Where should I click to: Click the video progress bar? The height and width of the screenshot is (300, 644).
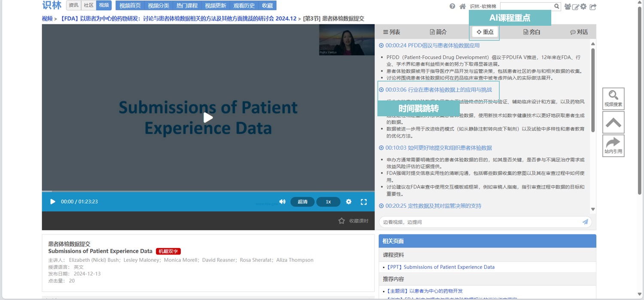point(208,191)
